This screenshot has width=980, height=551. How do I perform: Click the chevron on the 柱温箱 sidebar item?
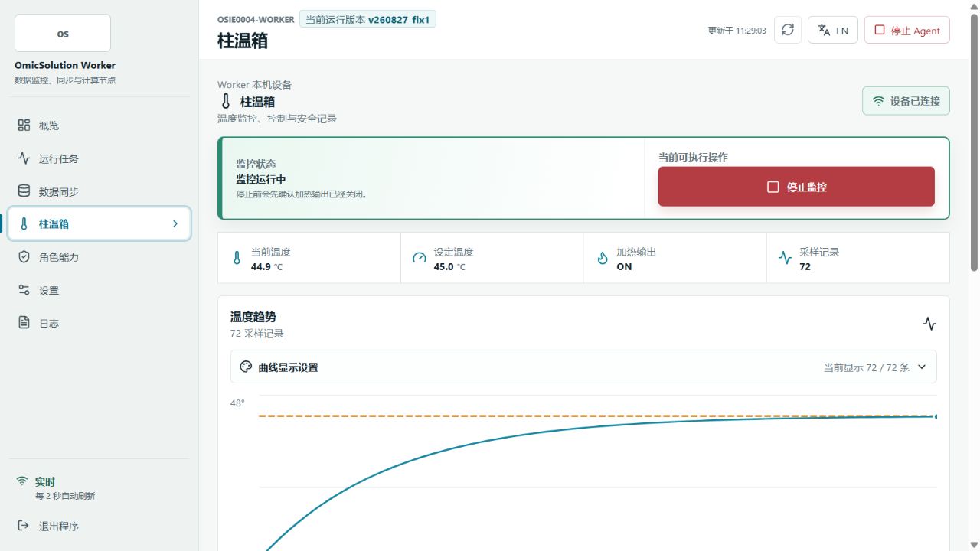pos(175,223)
